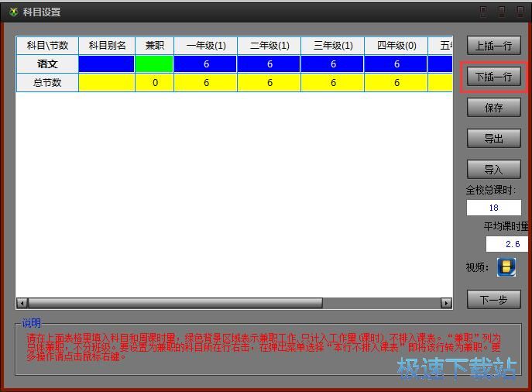Click the 科目别名 column header
The width and height of the screenshot is (532, 392).
coord(107,46)
